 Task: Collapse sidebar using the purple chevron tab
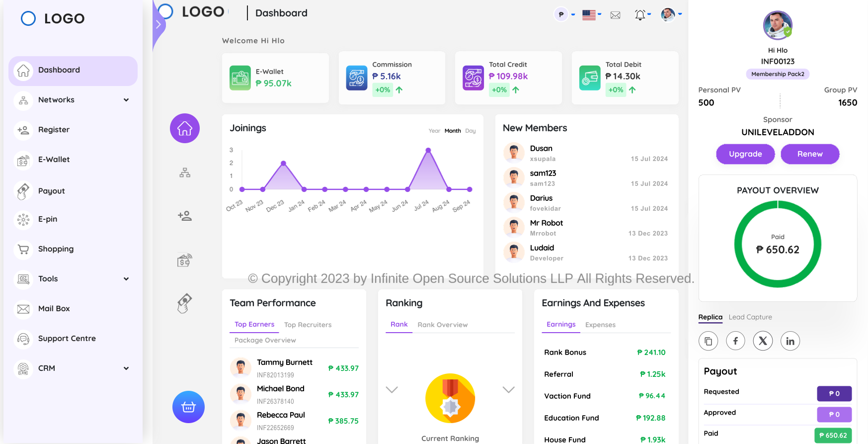(x=158, y=24)
